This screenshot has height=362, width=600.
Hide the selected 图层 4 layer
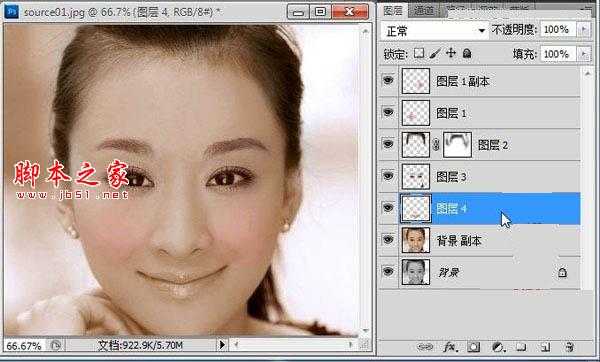[x=388, y=208]
